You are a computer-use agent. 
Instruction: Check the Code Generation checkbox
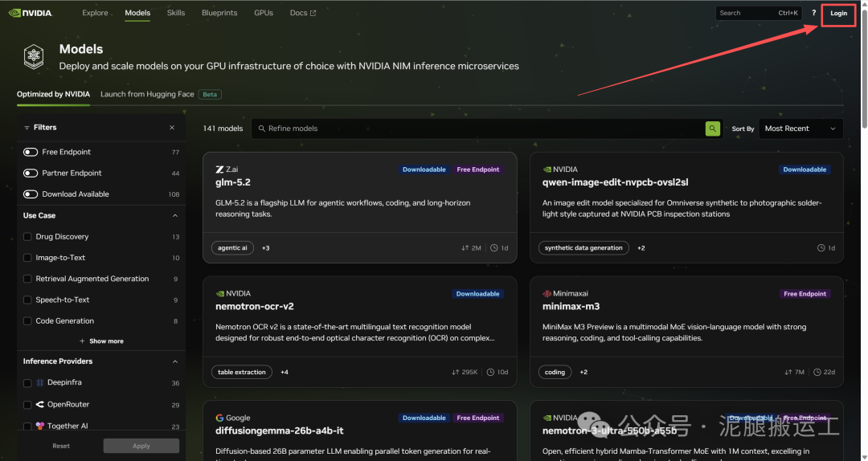click(x=27, y=320)
